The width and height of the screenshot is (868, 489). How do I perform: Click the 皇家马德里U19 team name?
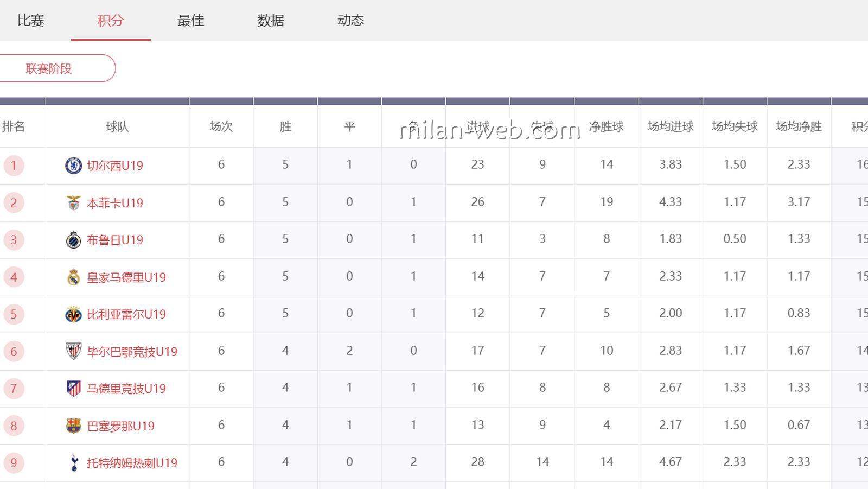(x=126, y=277)
